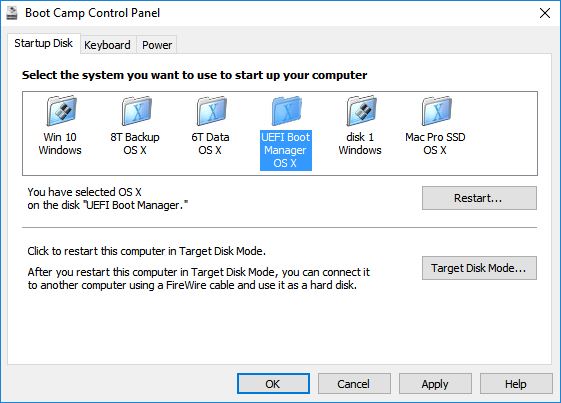
Task: Click the Target Disk Mode... button
Action: coord(479,268)
